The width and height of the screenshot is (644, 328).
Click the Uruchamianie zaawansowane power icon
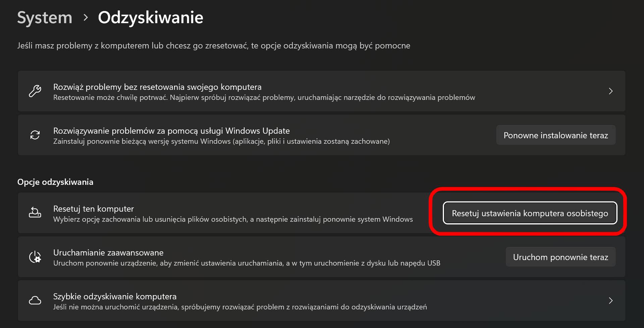(35, 257)
